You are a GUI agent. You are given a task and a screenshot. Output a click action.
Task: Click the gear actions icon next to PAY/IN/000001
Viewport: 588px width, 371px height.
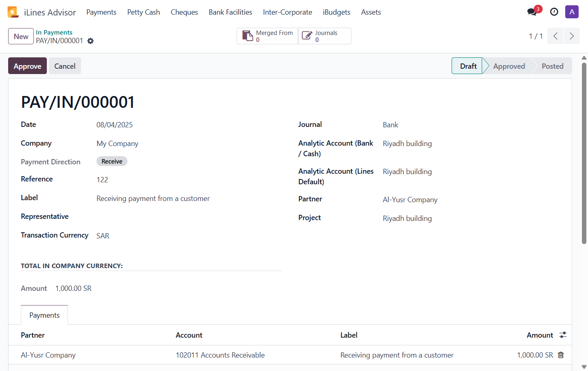(x=90, y=41)
